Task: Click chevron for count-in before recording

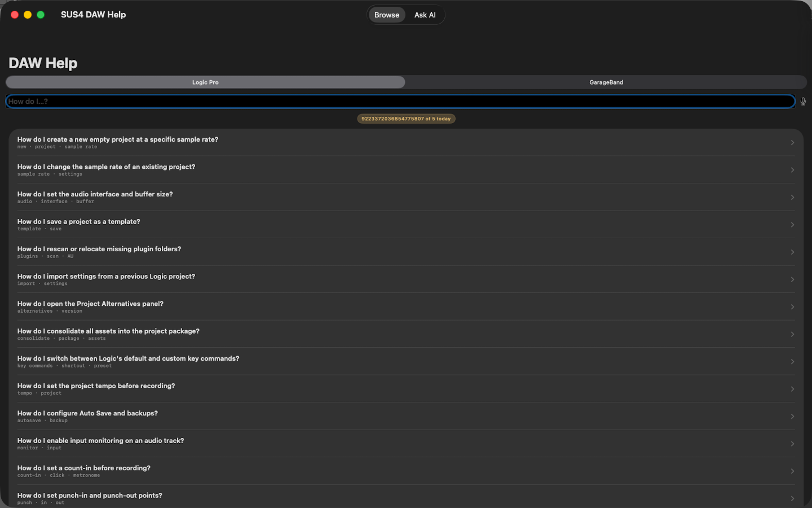Action: (792, 471)
